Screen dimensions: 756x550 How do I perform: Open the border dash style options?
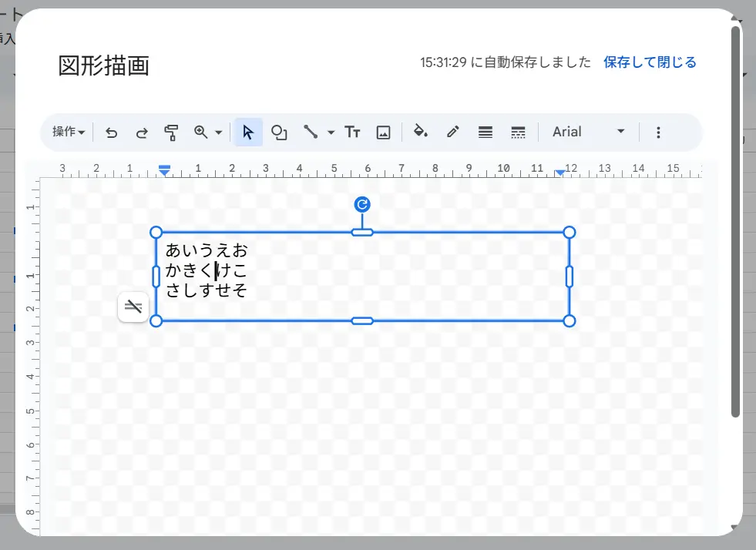click(518, 132)
